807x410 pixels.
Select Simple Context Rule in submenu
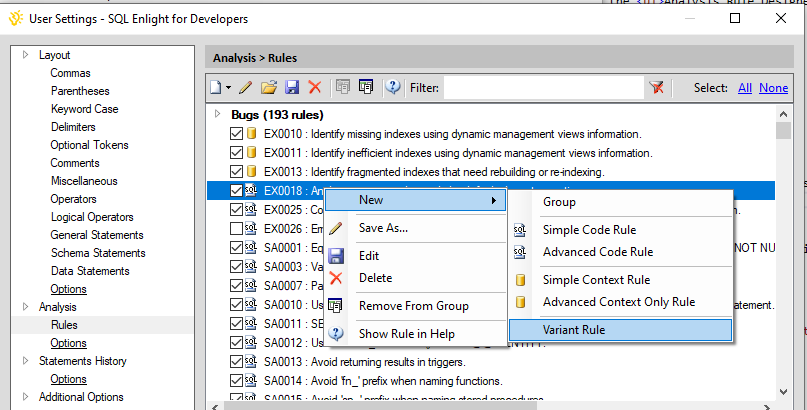621,280
